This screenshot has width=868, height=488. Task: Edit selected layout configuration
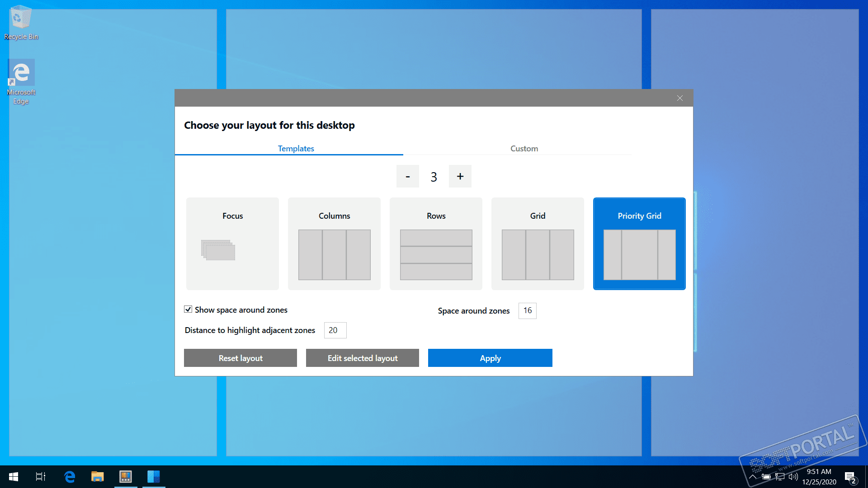point(363,357)
